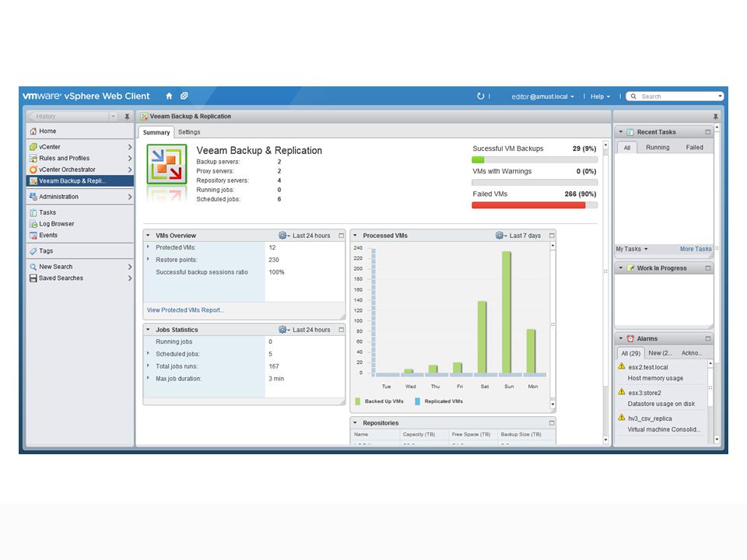The height and width of the screenshot is (560, 747).
Task: Expand the Total jobs runs row
Action: [148, 366]
